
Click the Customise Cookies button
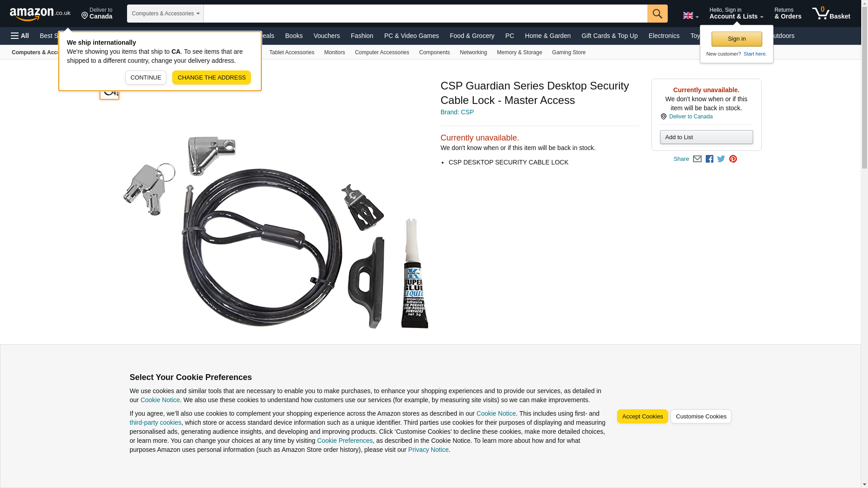click(700, 417)
